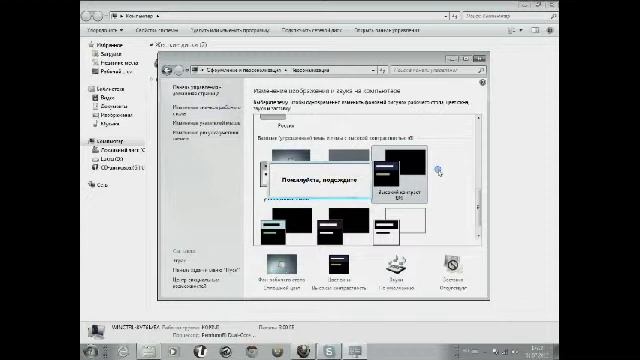Open the Pictures (Изображения) library
Viewport: 640px width, 360px height.
click(x=116, y=115)
